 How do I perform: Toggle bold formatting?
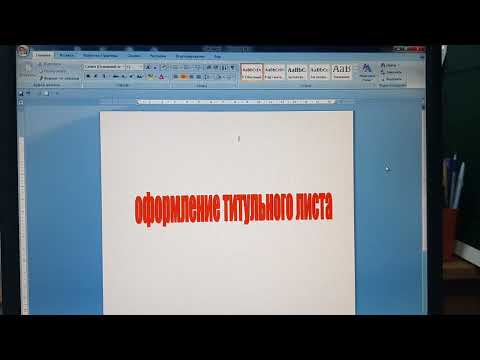click(x=88, y=77)
